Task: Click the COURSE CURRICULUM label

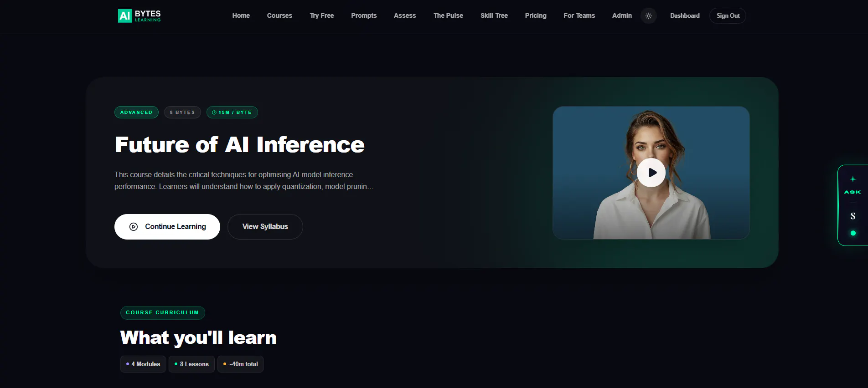Action: click(x=163, y=313)
